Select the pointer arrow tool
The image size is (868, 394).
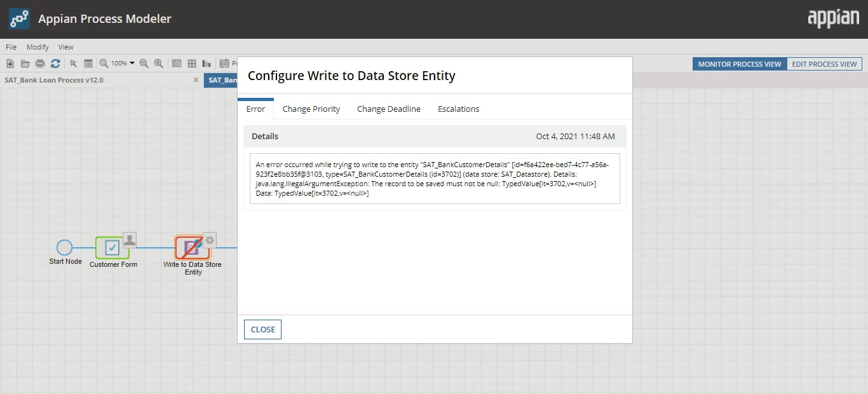(73, 64)
